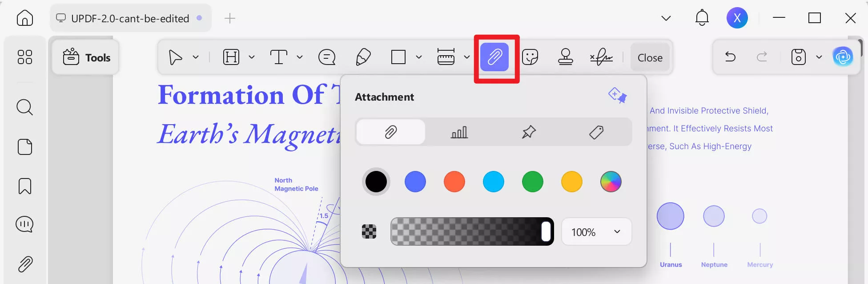Open the Tools menu button

[86, 57]
